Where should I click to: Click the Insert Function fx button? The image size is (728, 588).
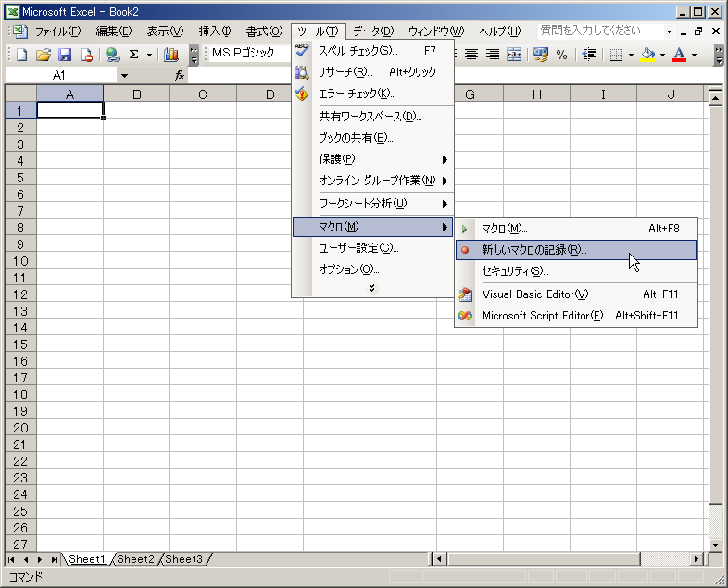[x=179, y=75]
